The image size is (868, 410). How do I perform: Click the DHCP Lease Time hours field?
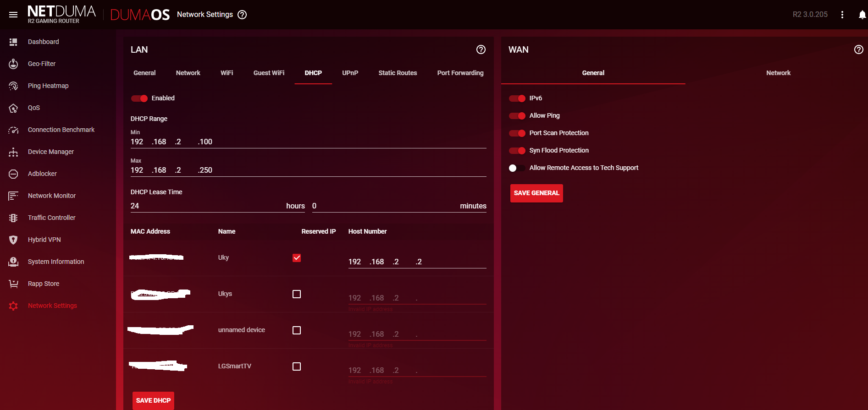tap(206, 206)
